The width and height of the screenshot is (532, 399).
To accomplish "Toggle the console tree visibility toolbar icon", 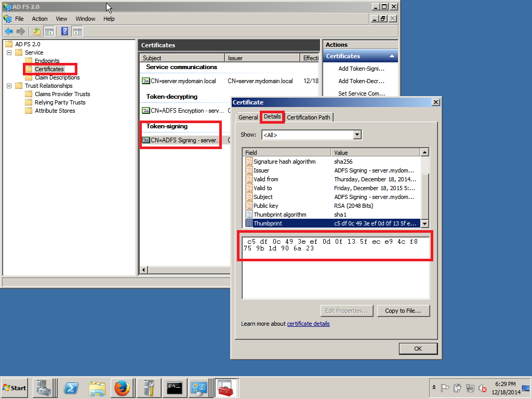I will tap(49, 31).
